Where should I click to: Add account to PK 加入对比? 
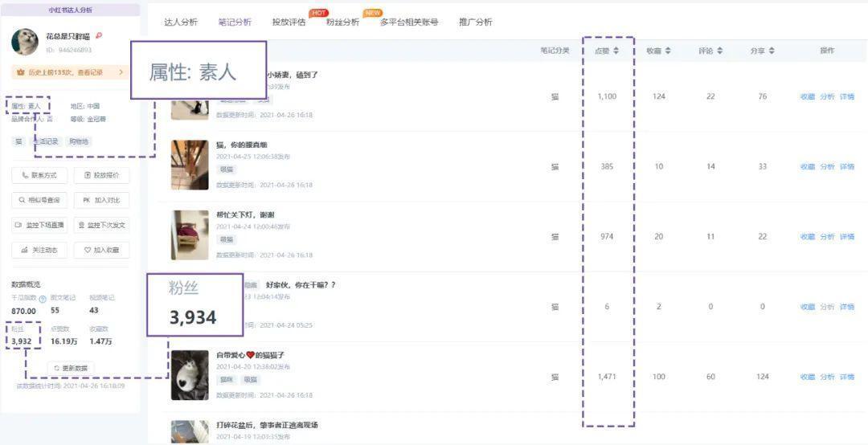click(x=102, y=200)
